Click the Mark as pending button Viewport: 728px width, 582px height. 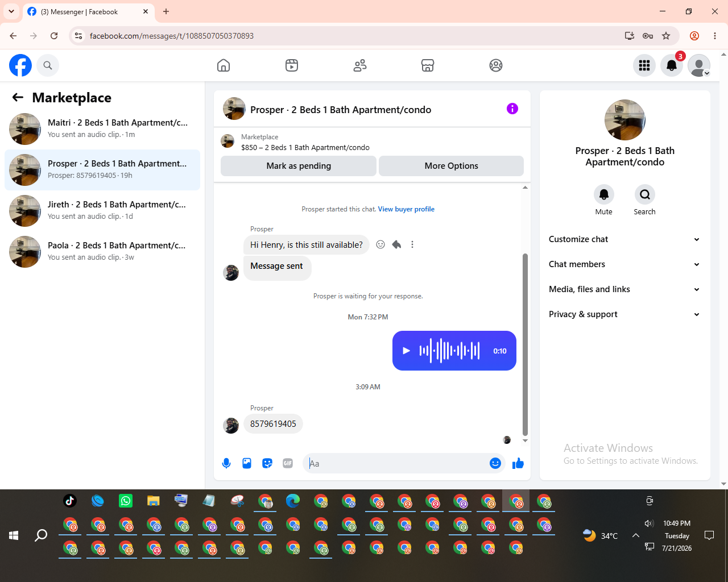click(299, 166)
